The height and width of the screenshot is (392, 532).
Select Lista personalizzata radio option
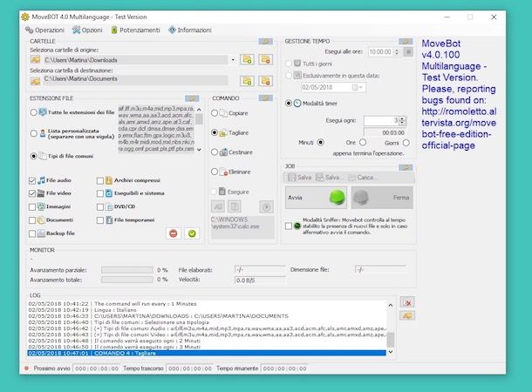coord(33,133)
